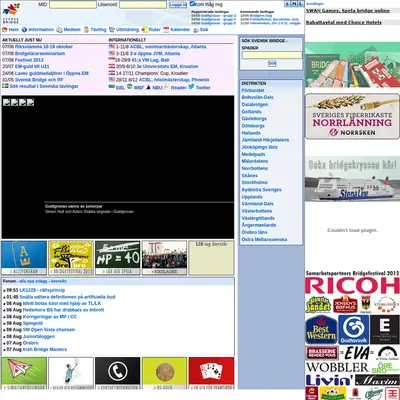This screenshot has height=400, width=400.
Task: Open the Gotlands district link
Action: tap(251, 112)
